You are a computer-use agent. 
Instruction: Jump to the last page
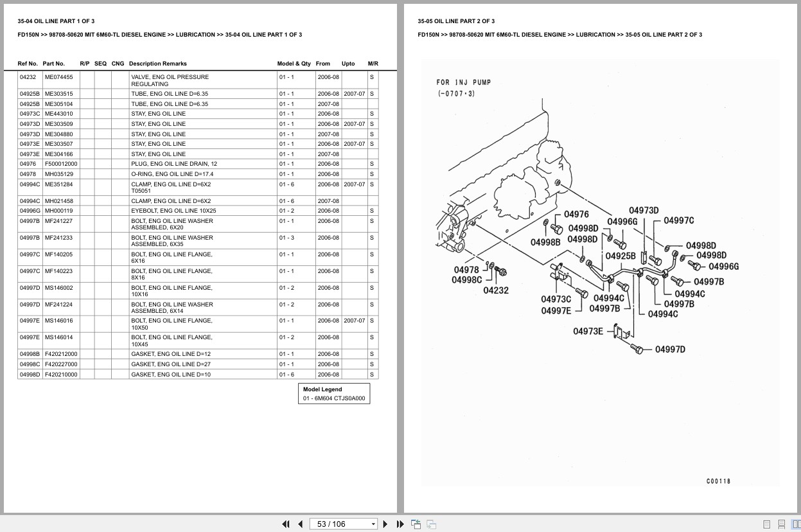click(400, 524)
